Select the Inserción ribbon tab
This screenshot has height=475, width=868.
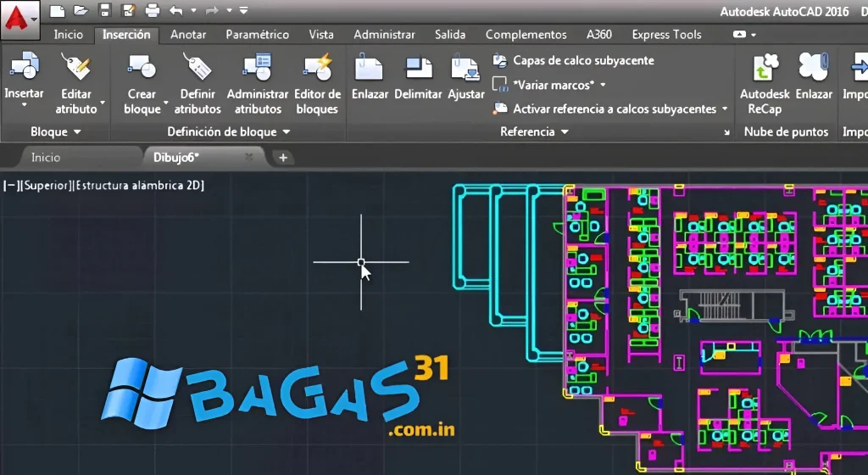coord(126,34)
